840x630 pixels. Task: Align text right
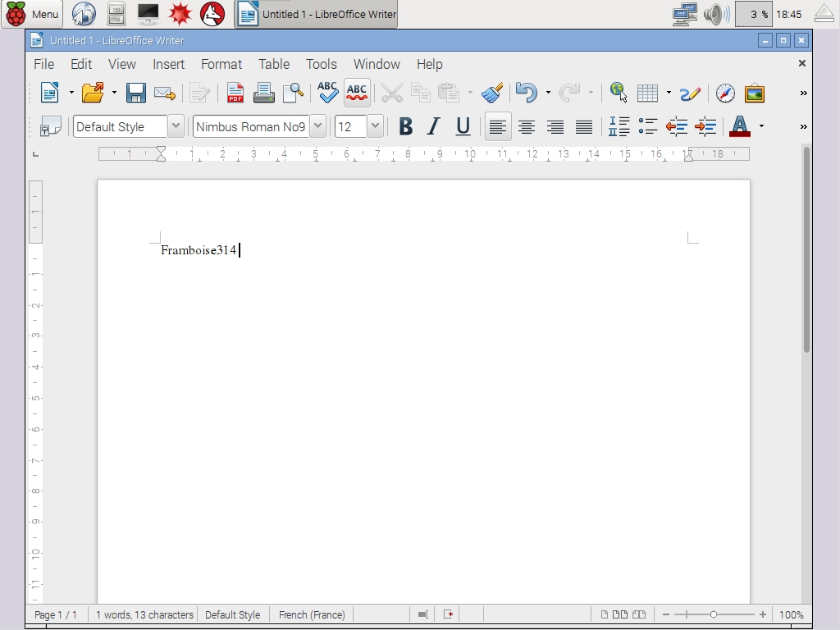tap(555, 126)
